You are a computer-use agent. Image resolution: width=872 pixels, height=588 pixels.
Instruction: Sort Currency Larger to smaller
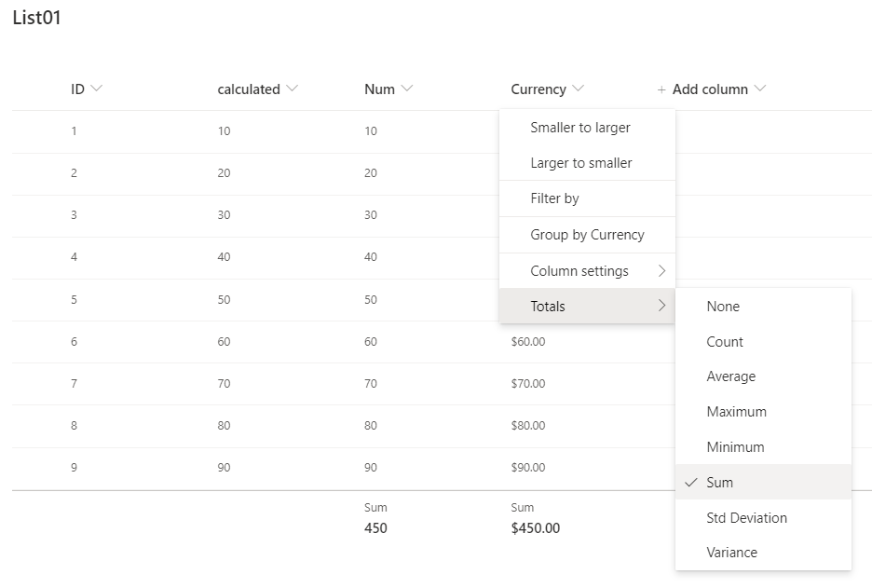click(x=581, y=163)
